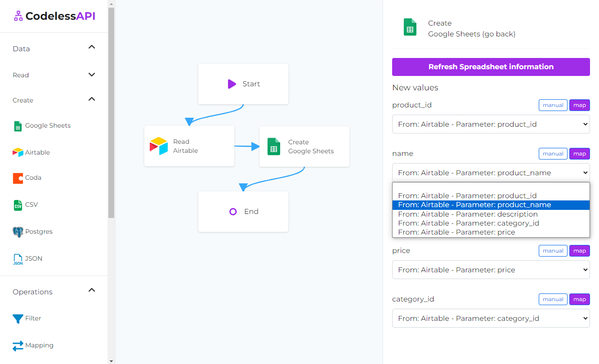Click the Mapping arrows icon

click(18, 346)
